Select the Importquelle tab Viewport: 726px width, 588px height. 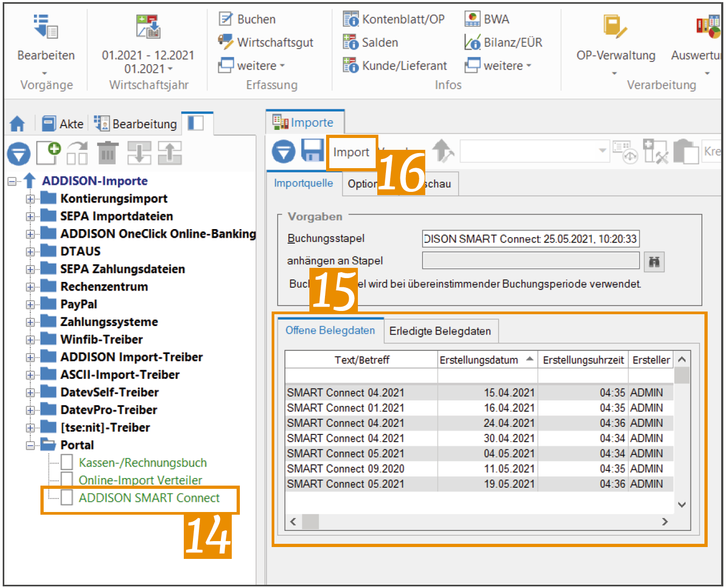click(x=303, y=183)
